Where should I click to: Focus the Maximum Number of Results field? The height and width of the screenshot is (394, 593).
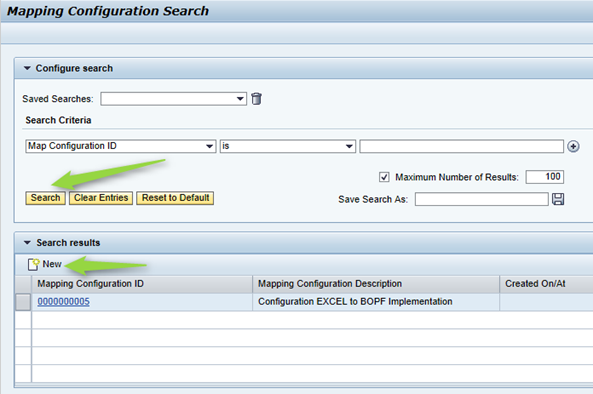tap(545, 177)
